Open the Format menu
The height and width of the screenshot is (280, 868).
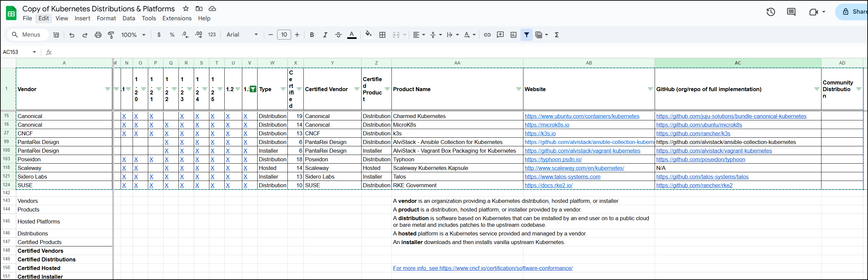coord(106,18)
